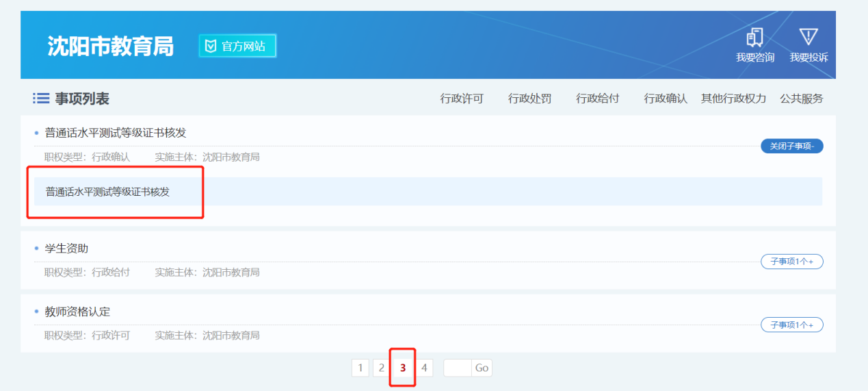
Task: Switch to the 其他行政权力 tab
Action: point(733,99)
